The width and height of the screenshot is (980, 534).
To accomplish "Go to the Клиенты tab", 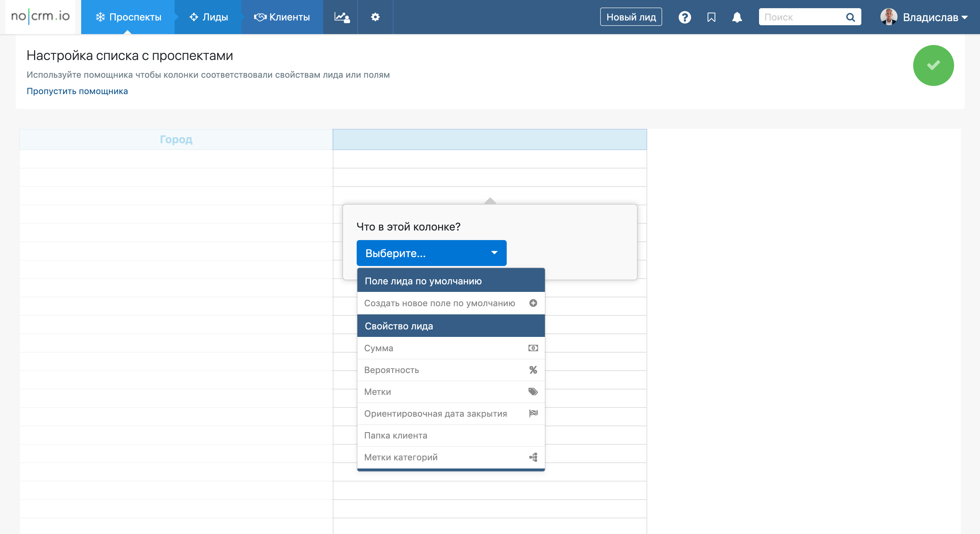I will pos(282,17).
